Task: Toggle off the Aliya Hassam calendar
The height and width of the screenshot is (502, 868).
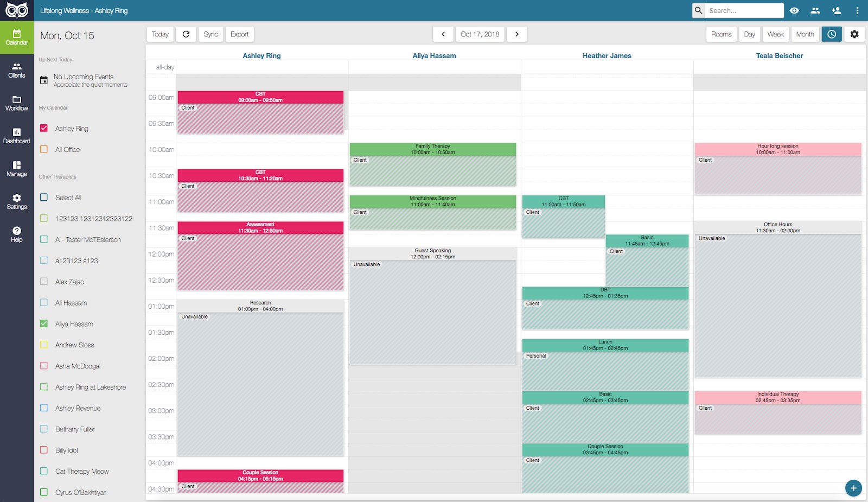Action: 43,323
